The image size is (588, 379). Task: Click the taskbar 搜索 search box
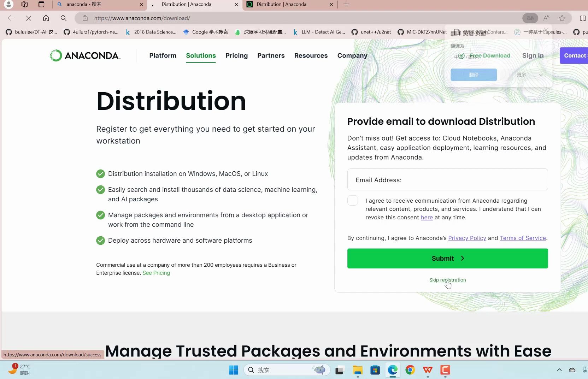tap(287, 370)
